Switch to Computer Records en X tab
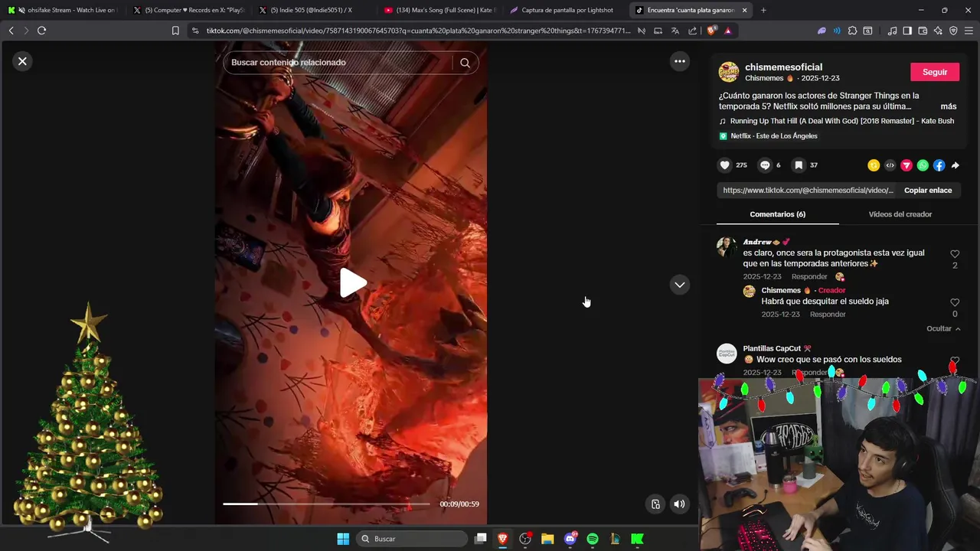 pyautogui.click(x=189, y=10)
